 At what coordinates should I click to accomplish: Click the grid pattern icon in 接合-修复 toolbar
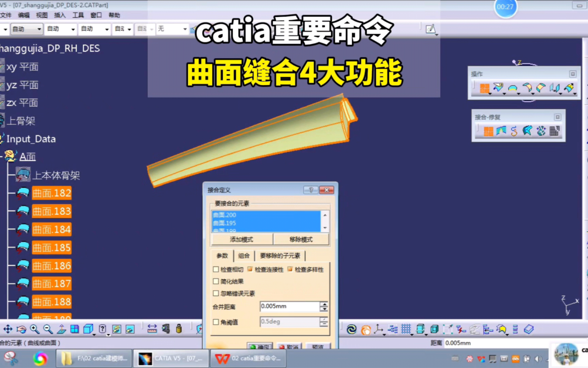(554, 131)
